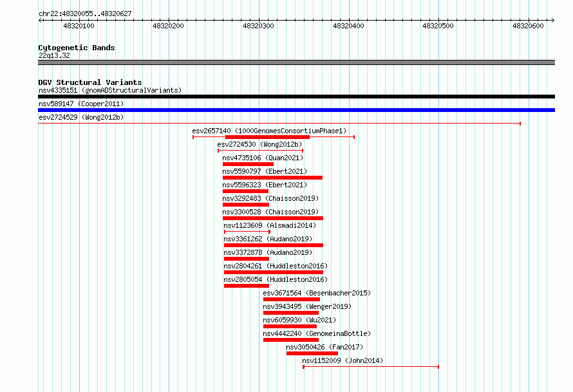Click the nsv3372878 red bar
This screenshot has height=392, width=573.
[x=247, y=259]
